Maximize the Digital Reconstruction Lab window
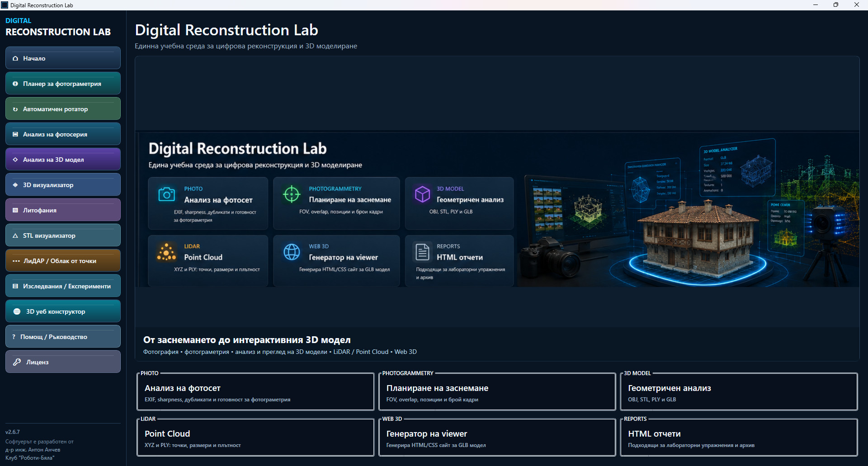Screen dimensions: 868x466 (x=836, y=5)
